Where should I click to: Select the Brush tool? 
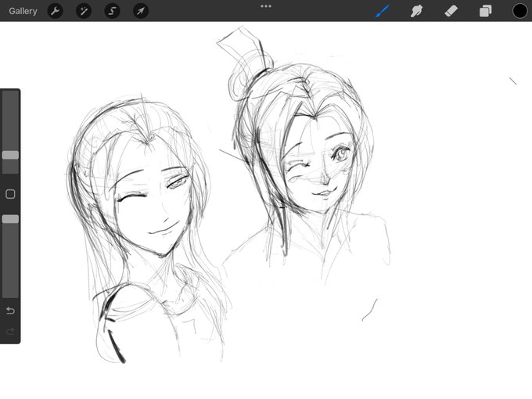pyautogui.click(x=383, y=11)
